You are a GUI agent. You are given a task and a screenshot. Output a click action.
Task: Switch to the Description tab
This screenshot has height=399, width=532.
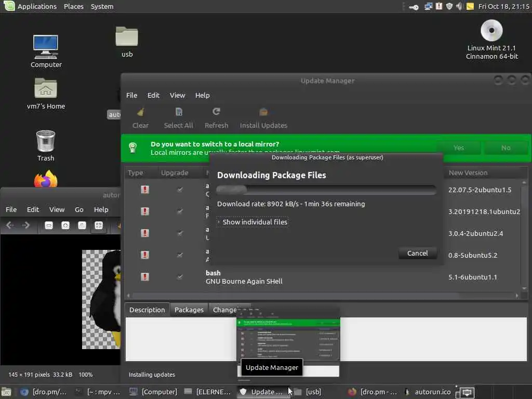147,310
